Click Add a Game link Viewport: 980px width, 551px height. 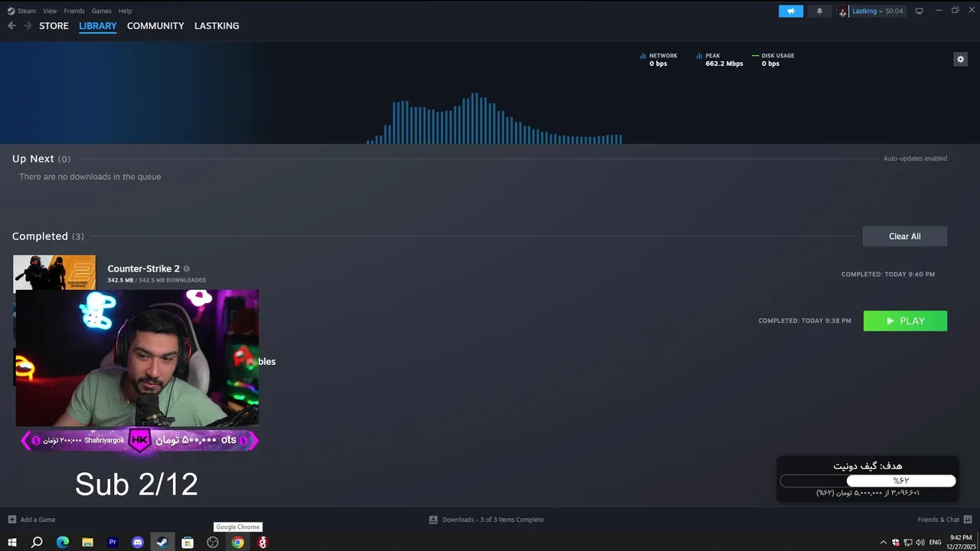point(38,520)
